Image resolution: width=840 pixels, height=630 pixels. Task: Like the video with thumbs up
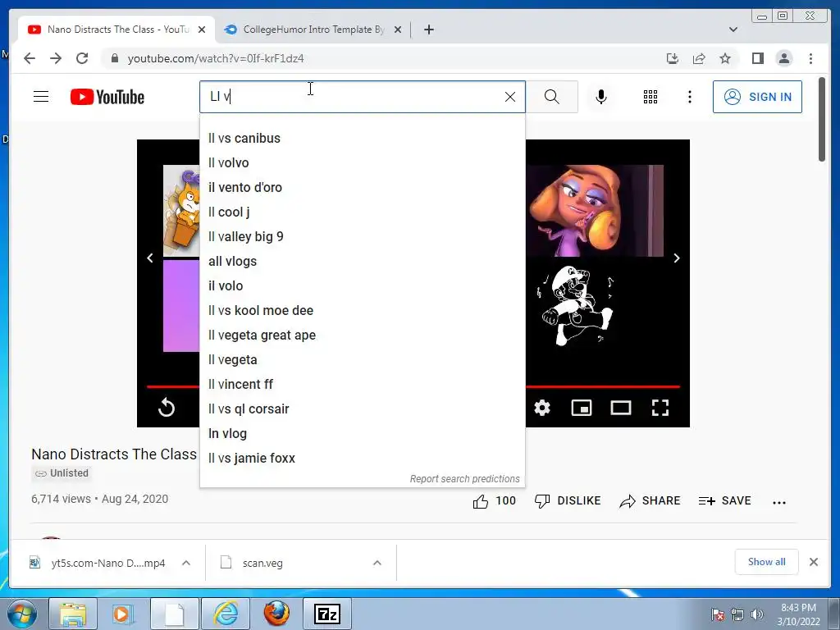click(x=494, y=501)
